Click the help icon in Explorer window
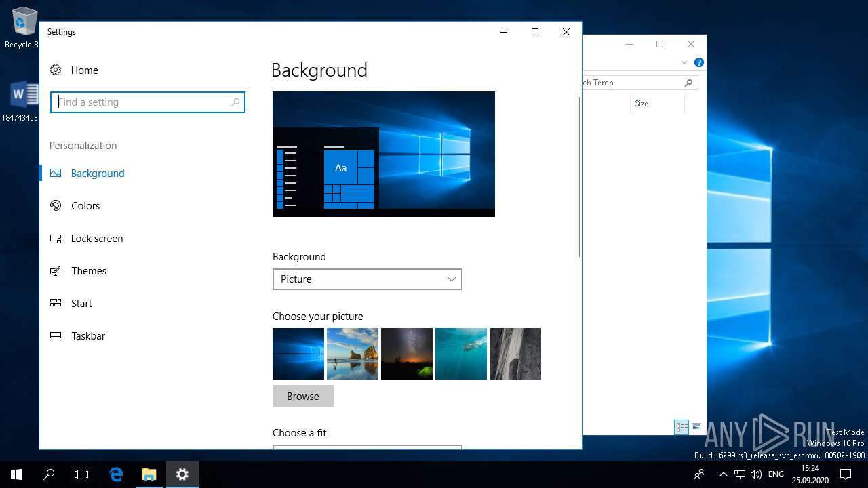Screen dimensions: 868x488 click(698, 62)
